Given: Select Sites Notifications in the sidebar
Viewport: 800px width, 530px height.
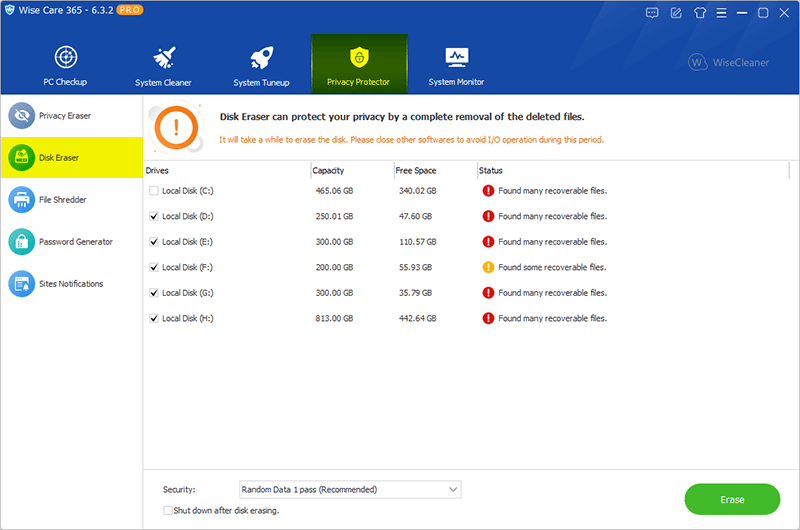Looking at the screenshot, I should 71,284.
